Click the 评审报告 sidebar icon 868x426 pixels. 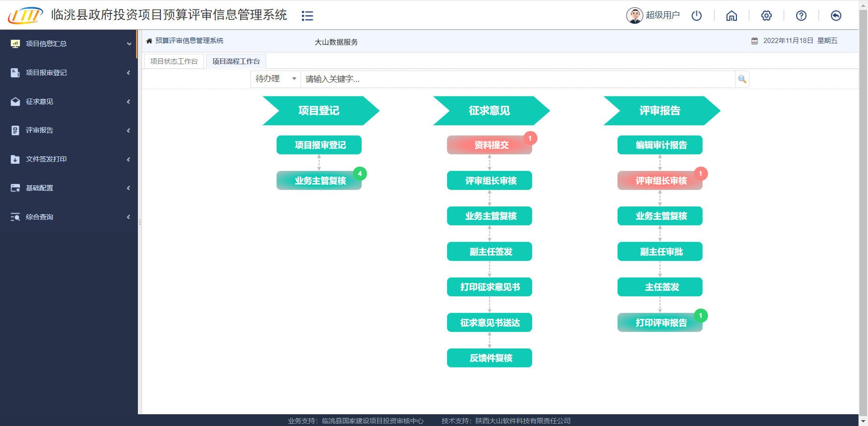click(x=15, y=130)
